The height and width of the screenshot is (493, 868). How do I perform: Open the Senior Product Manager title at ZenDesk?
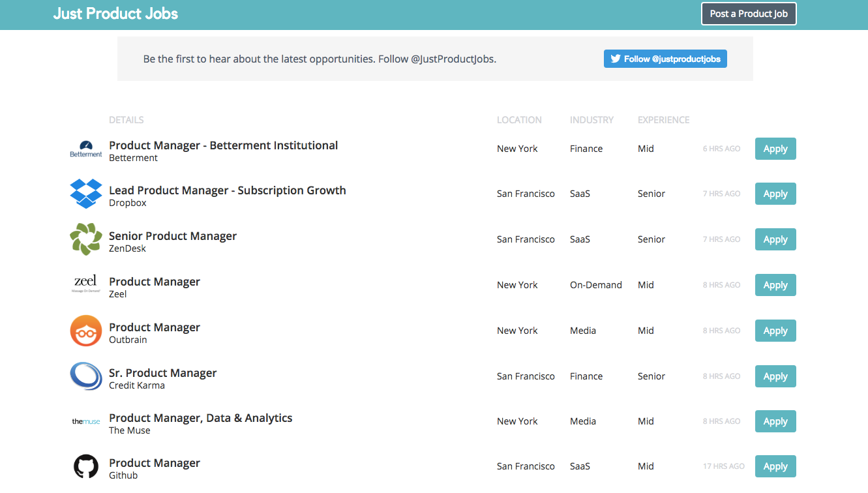tap(173, 236)
